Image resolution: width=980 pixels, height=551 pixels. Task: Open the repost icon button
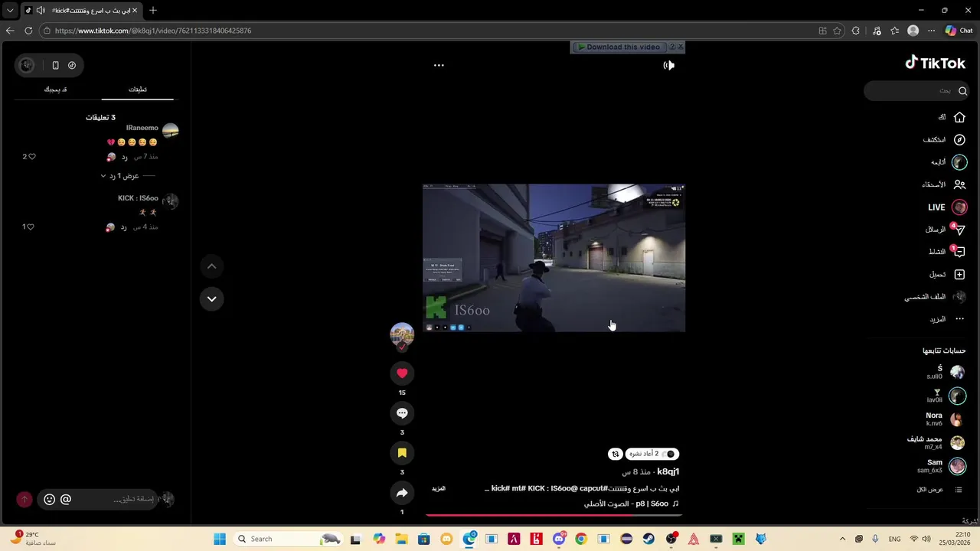616,454
